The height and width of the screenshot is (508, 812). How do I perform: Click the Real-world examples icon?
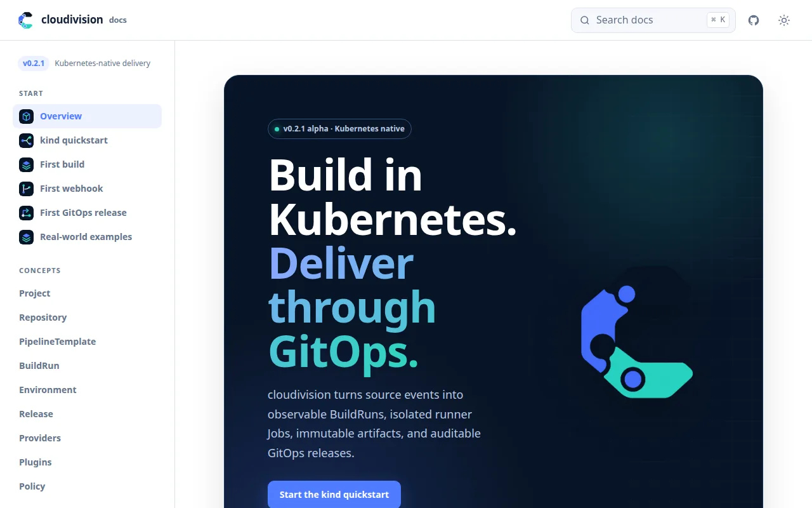click(x=26, y=237)
